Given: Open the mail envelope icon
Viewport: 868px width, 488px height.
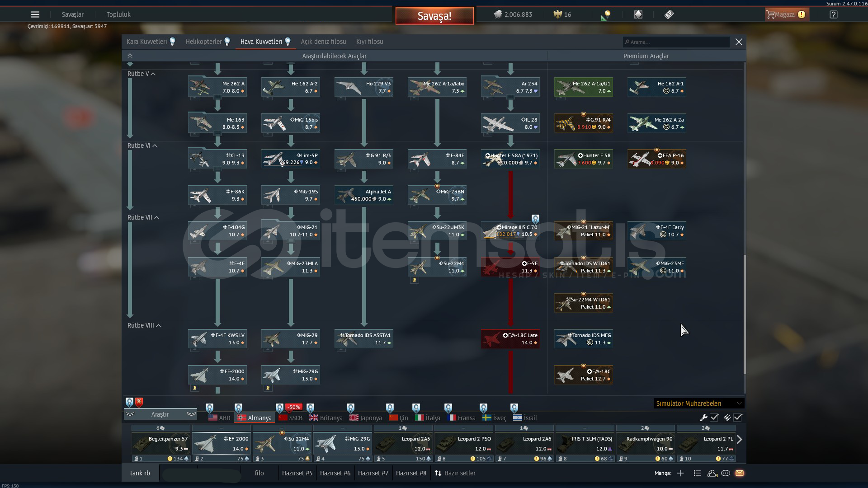Looking at the screenshot, I should pos(740,473).
